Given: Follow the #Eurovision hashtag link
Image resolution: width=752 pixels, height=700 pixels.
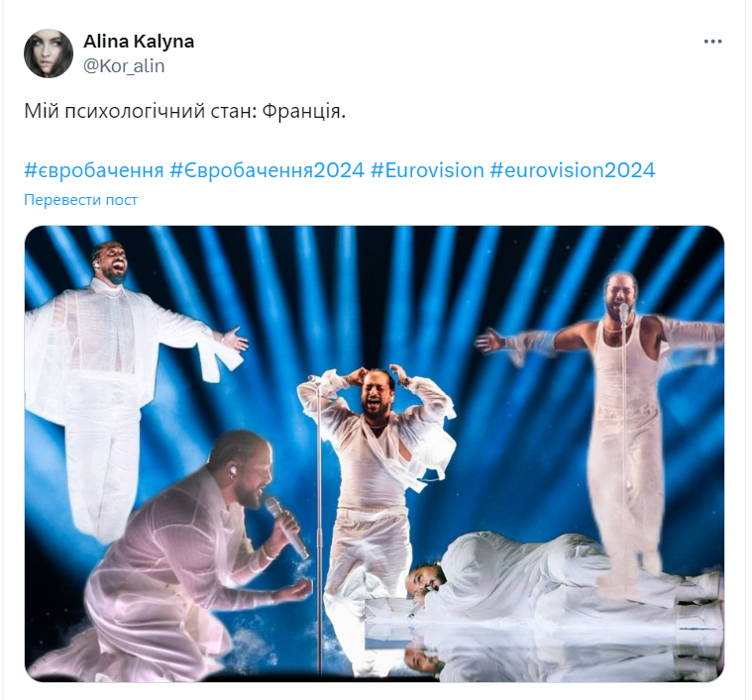Looking at the screenshot, I should [x=427, y=170].
